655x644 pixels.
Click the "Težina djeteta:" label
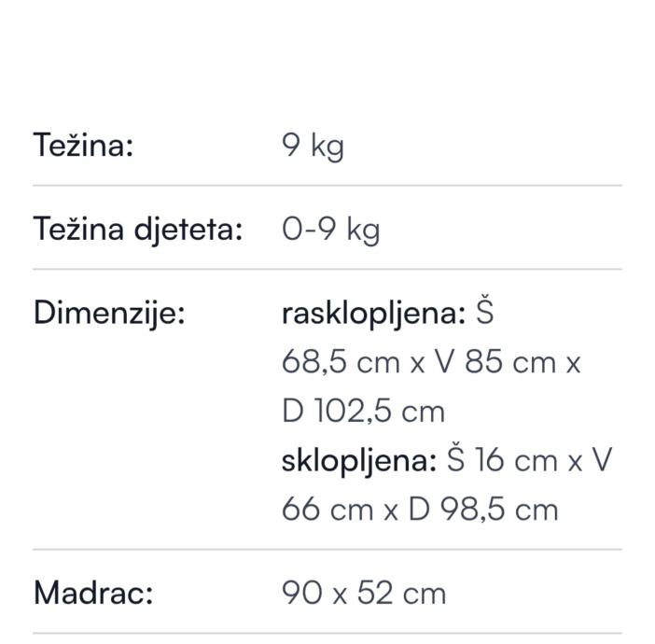pos(138,229)
